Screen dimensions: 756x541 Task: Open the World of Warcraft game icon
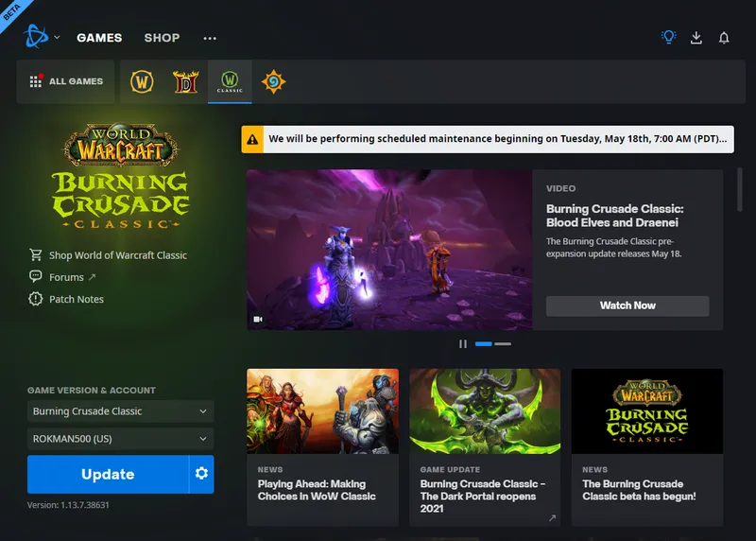(x=142, y=81)
